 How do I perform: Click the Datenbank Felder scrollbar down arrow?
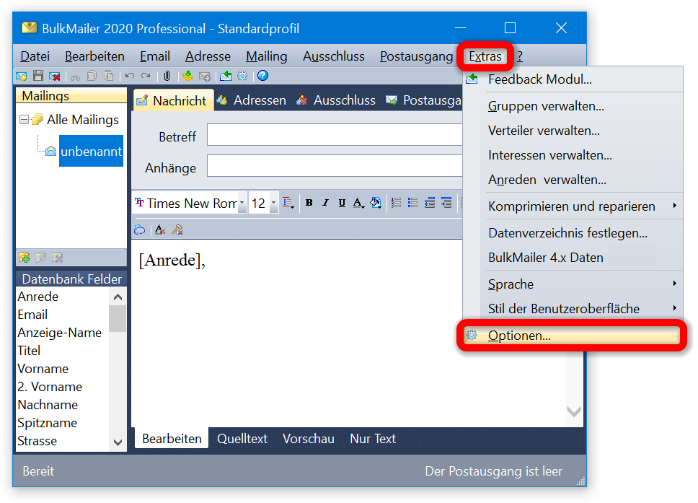pos(118,442)
